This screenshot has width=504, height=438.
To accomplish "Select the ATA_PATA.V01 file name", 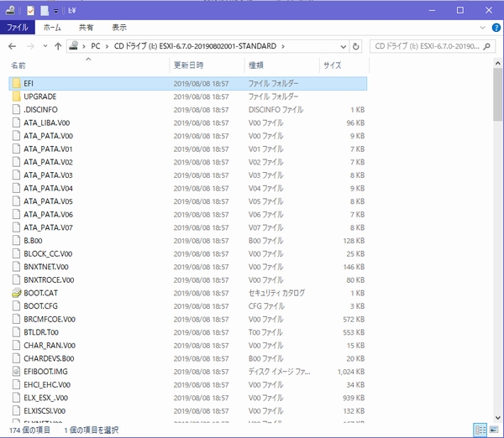I will click(48, 149).
